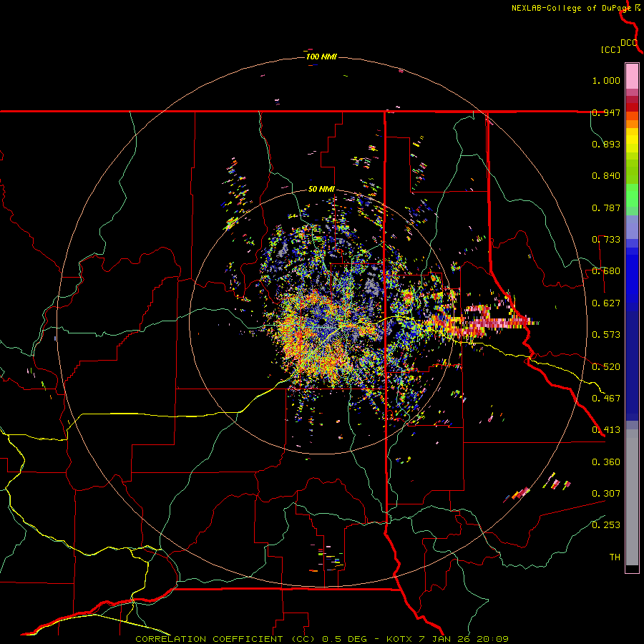Screen dimensions: 644x644
Task: Click the 100 NMI range ring label
Action: click(x=321, y=57)
